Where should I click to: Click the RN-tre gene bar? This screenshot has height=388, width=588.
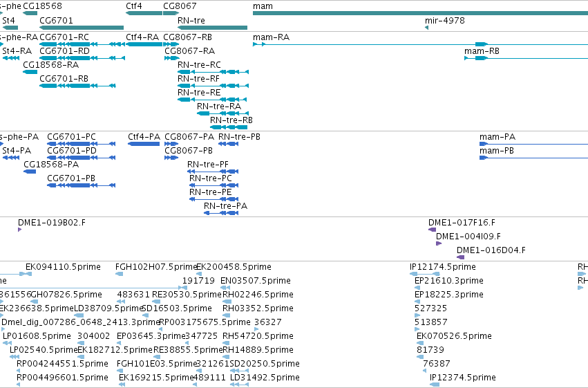click(x=213, y=28)
